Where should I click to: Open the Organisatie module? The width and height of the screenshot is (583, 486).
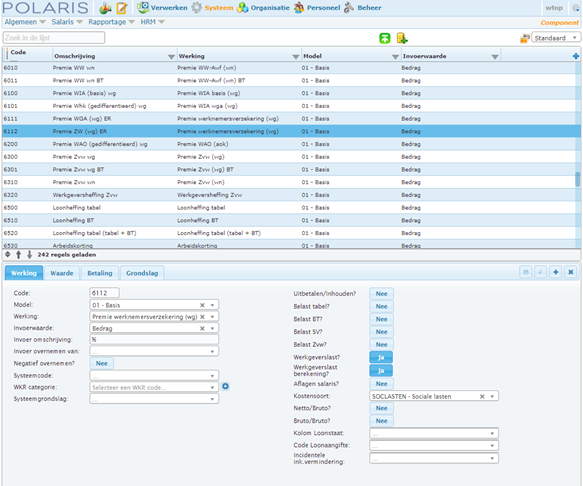click(x=263, y=7)
